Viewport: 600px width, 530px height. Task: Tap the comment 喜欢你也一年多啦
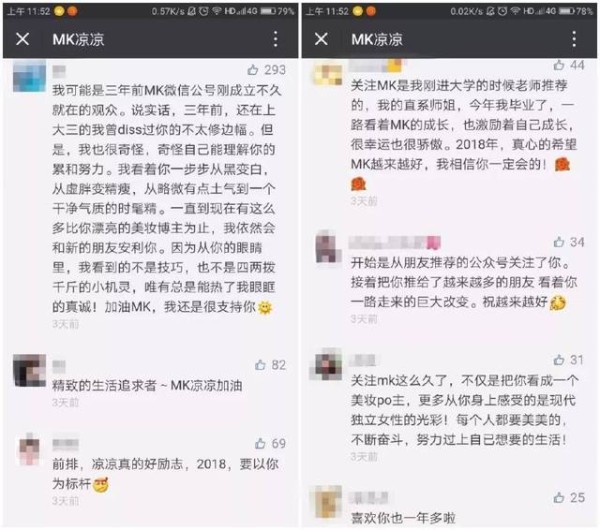[x=403, y=518]
